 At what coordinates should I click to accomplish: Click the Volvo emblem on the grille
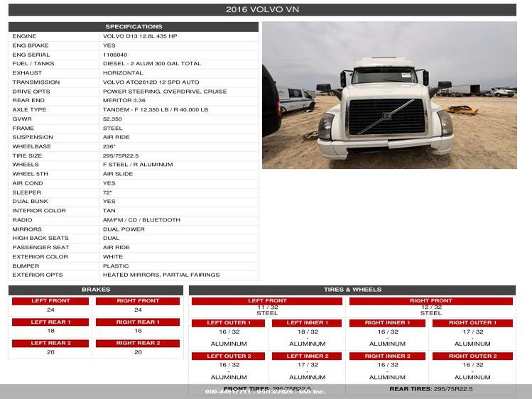[x=387, y=116]
